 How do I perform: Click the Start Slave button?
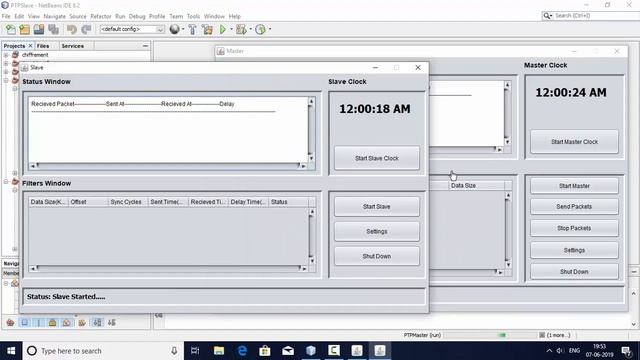(x=377, y=207)
